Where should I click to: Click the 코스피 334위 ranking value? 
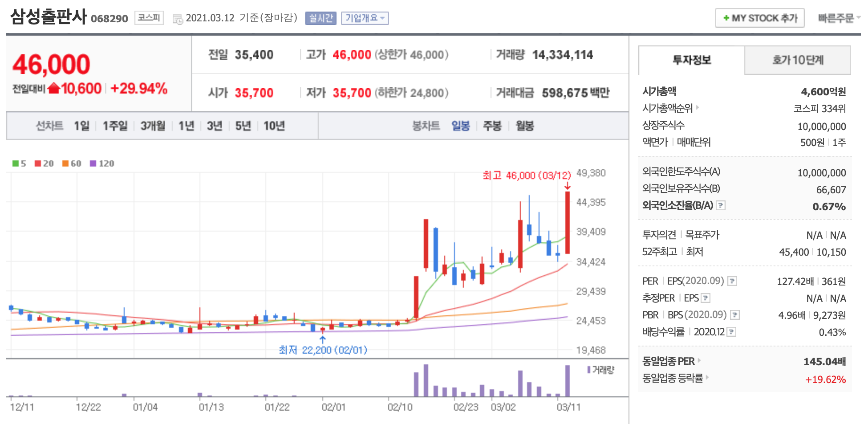tap(819, 109)
